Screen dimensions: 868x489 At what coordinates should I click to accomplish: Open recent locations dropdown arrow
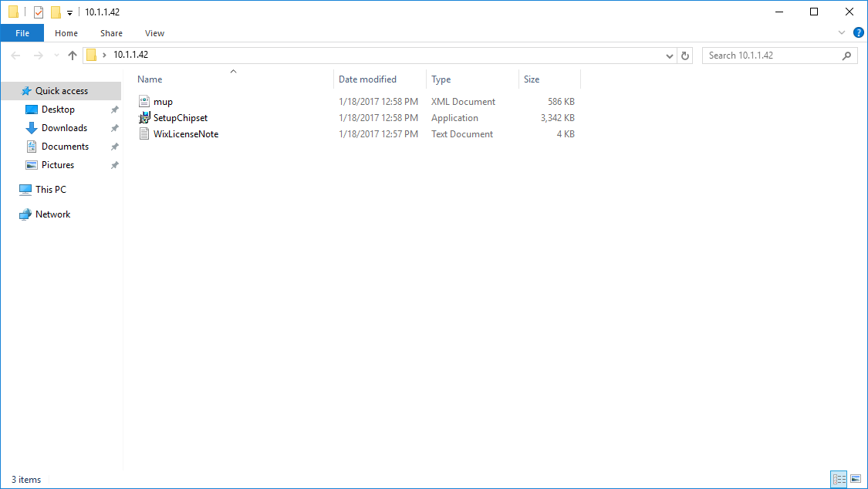pos(56,56)
